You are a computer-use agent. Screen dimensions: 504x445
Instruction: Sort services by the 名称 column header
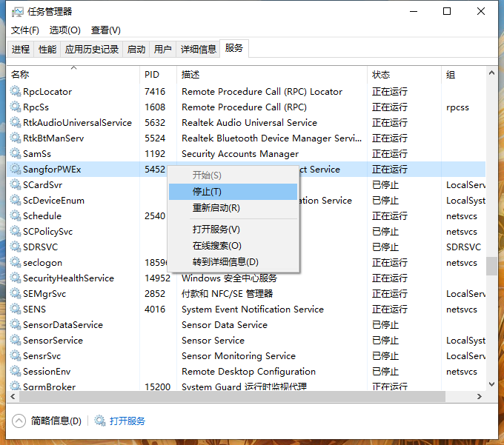point(21,75)
